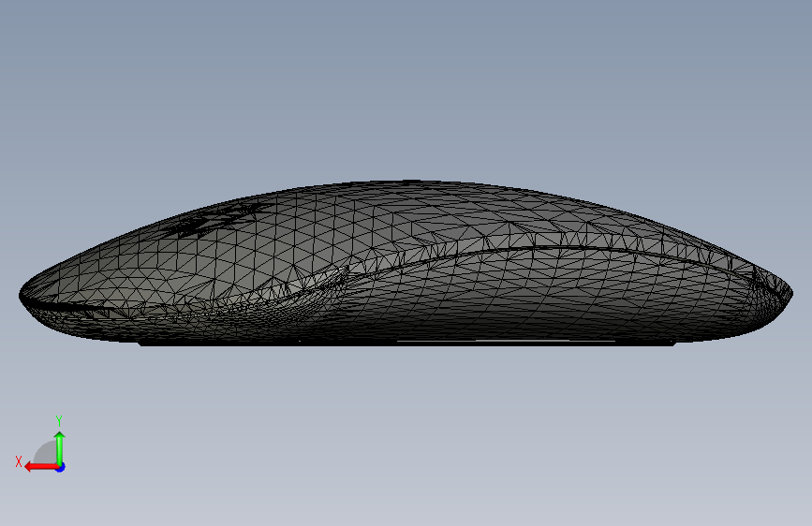Click the green Y axis arrow

point(60,447)
